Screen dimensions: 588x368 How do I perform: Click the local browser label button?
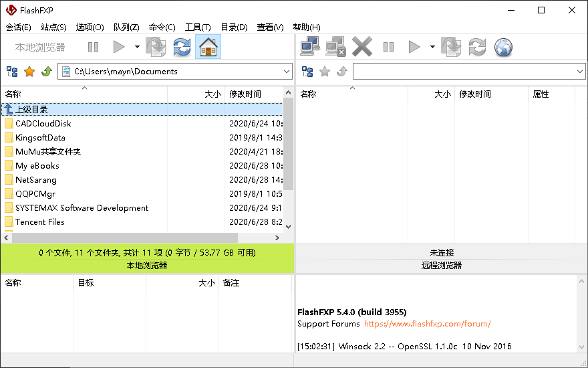point(40,47)
